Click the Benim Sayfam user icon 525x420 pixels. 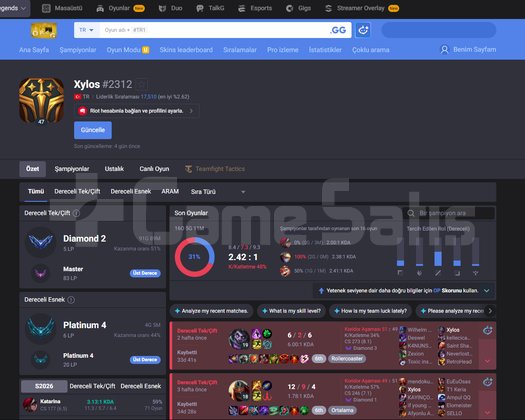444,50
